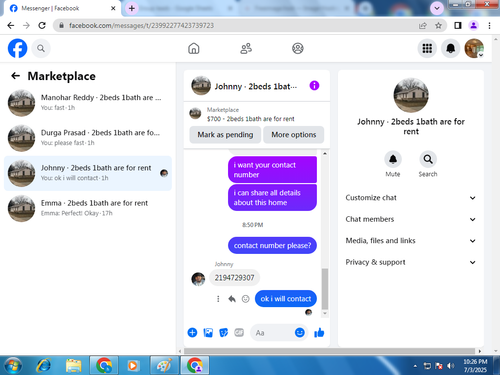Click More options button
Image resolution: width=500 pixels, height=375 pixels.
tap(294, 135)
